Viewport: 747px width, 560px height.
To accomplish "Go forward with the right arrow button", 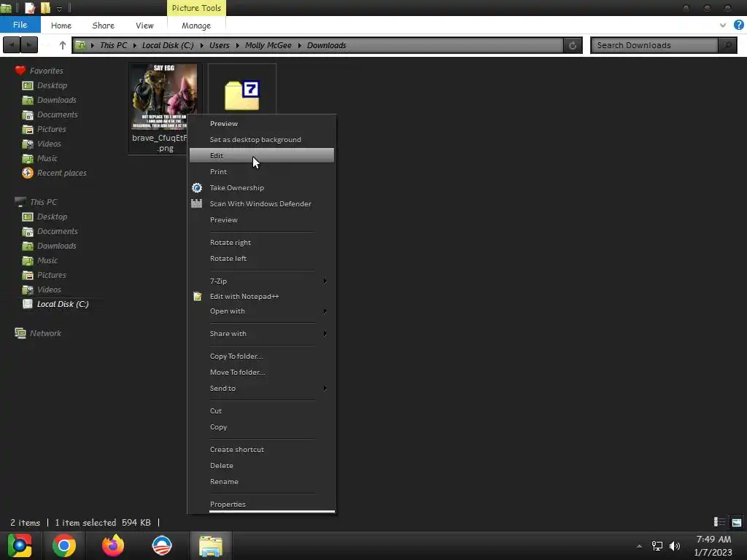I will point(29,45).
